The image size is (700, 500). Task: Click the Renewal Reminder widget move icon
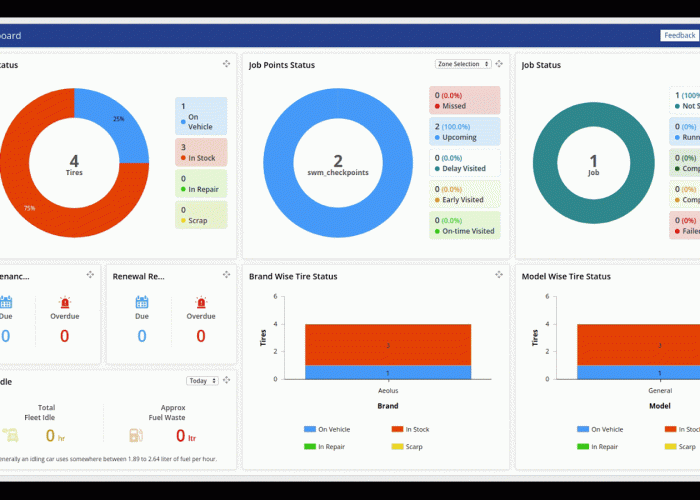[x=226, y=275]
